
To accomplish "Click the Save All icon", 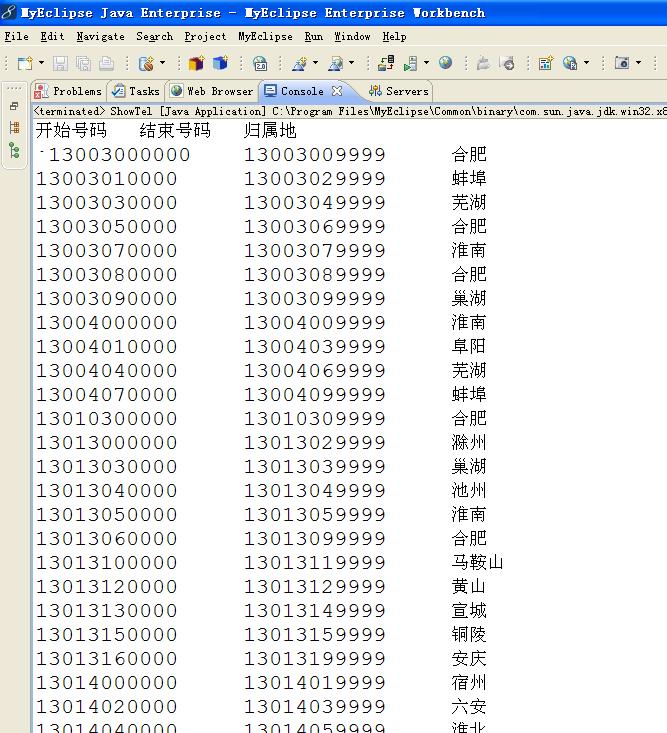I will [x=83, y=63].
